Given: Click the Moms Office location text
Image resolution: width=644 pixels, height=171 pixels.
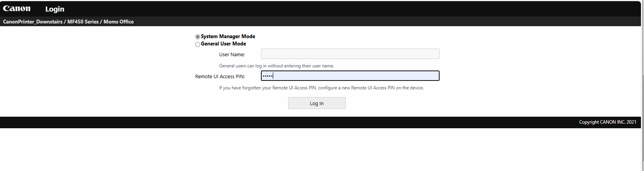Looking at the screenshot, I should pos(118,22).
